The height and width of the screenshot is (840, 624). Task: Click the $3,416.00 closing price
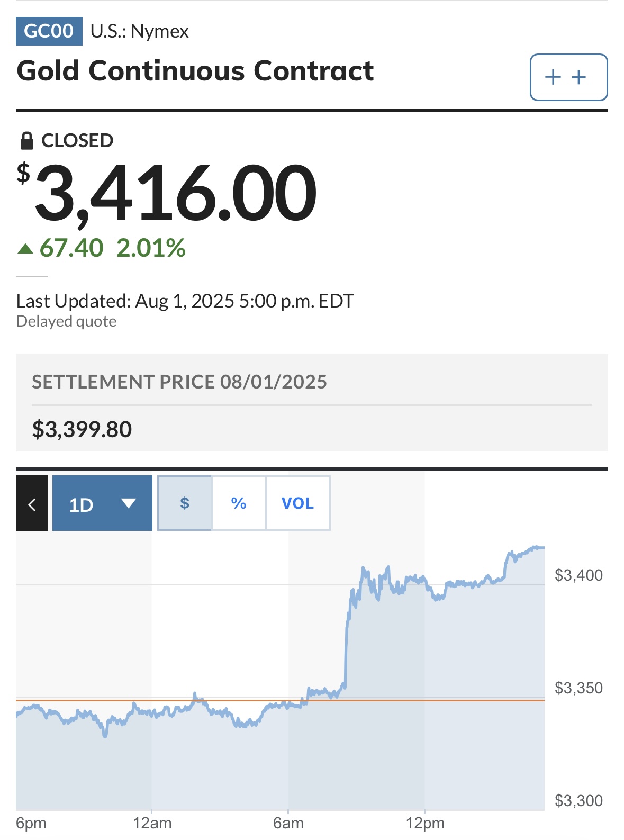(x=168, y=193)
